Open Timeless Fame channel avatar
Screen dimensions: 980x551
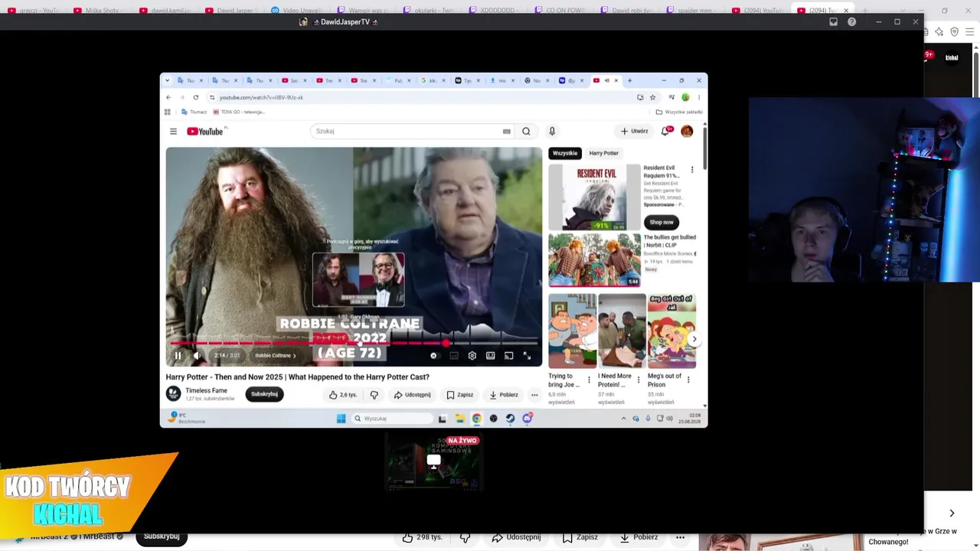pyautogui.click(x=174, y=393)
